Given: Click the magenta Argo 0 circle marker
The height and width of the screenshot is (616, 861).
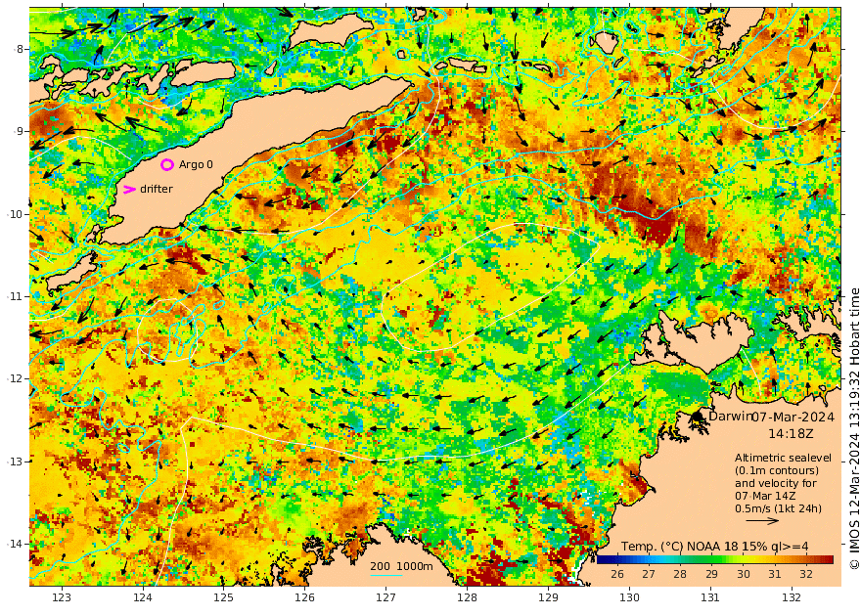Looking at the screenshot, I should [x=167, y=164].
